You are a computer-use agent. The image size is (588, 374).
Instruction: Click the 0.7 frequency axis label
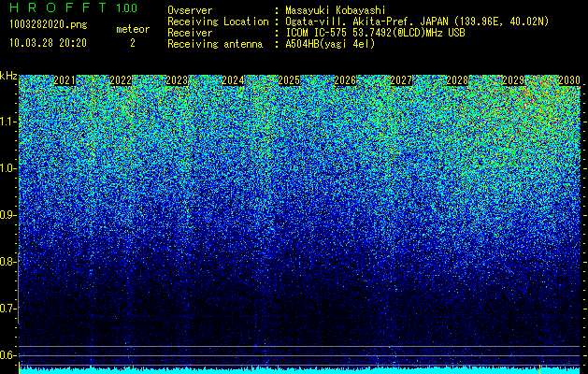tap(8, 309)
